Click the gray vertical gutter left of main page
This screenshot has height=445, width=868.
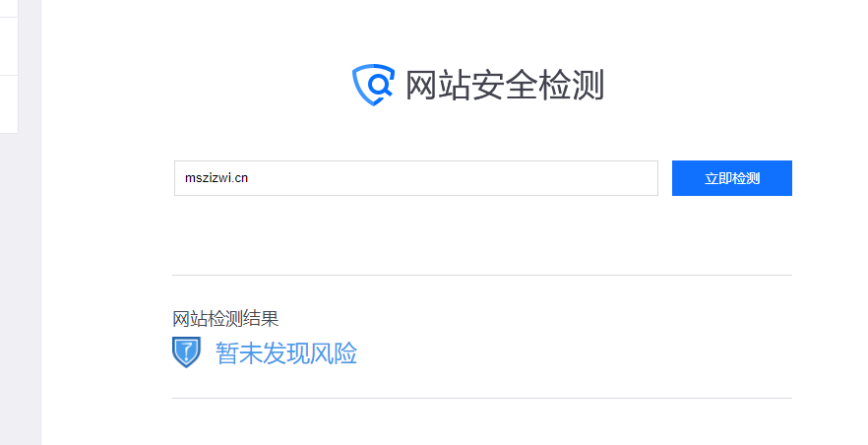[x=30, y=222]
